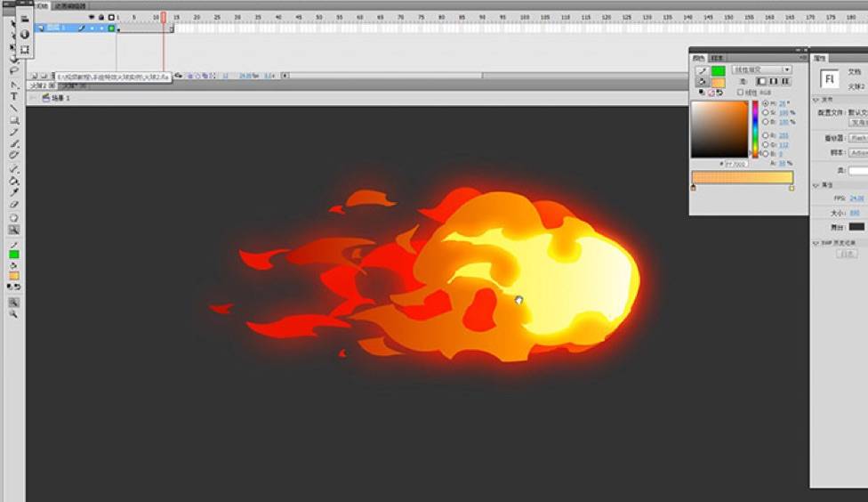Select the R red radio button
Image resolution: width=868 pixels, height=502 pixels.
(x=766, y=136)
